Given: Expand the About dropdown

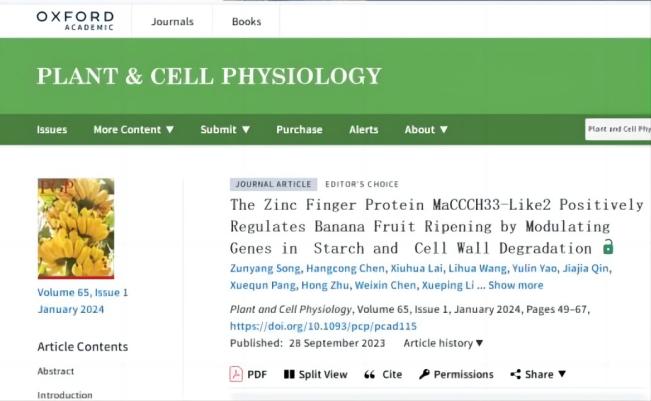Looking at the screenshot, I should [425, 129].
